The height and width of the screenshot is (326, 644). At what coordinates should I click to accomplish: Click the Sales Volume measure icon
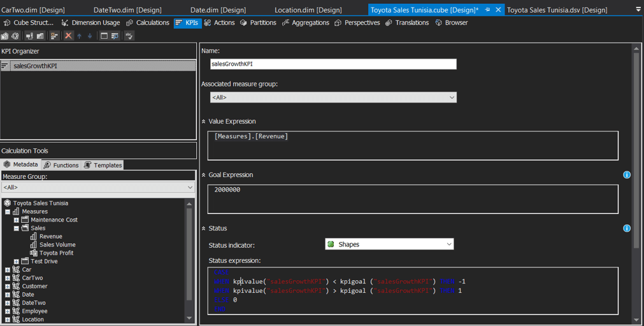click(33, 244)
